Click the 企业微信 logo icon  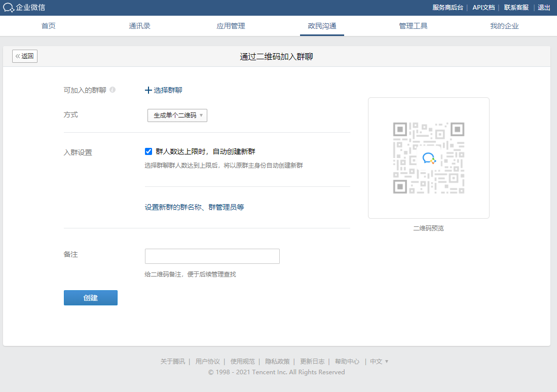9,8
